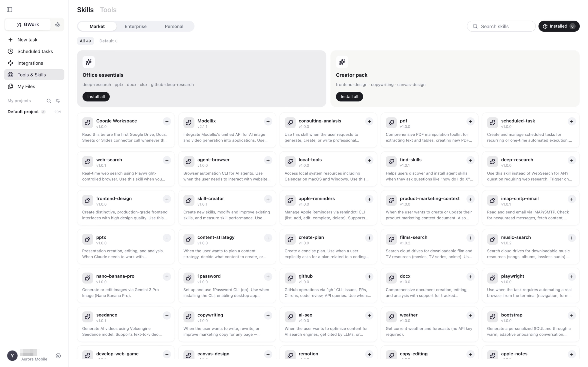Open the seedance skill card
The width and height of the screenshot is (588, 367).
[x=126, y=324]
